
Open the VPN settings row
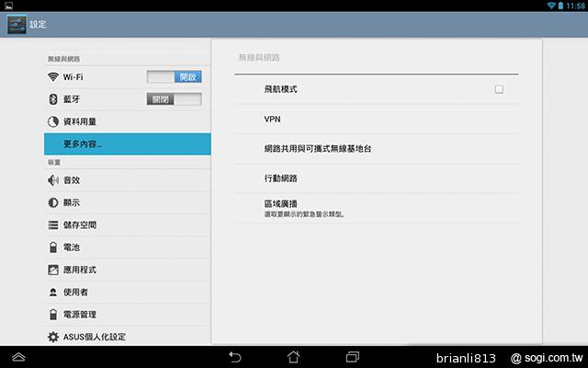[x=377, y=119]
